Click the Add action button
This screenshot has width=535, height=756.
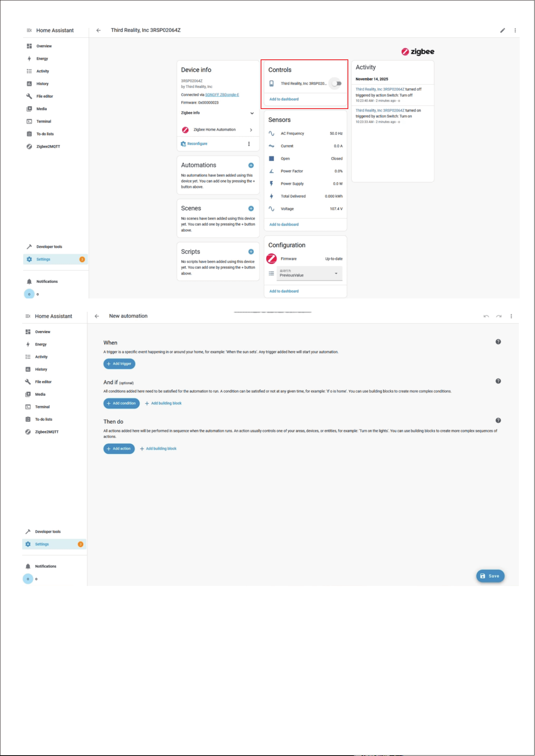point(119,449)
